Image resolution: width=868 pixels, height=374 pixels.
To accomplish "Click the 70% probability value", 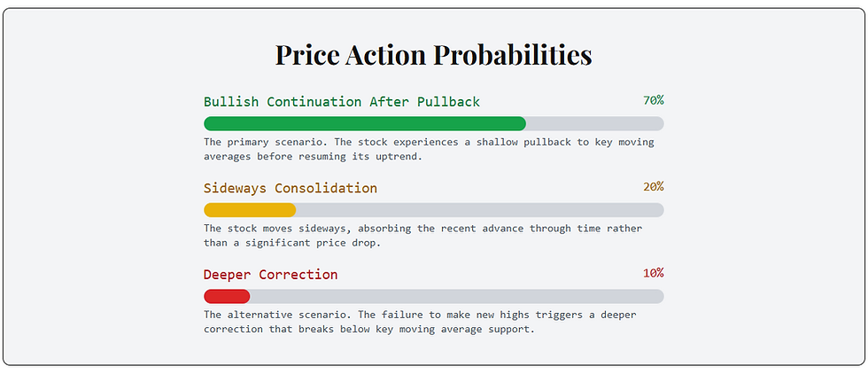I will pyautogui.click(x=654, y=100).
